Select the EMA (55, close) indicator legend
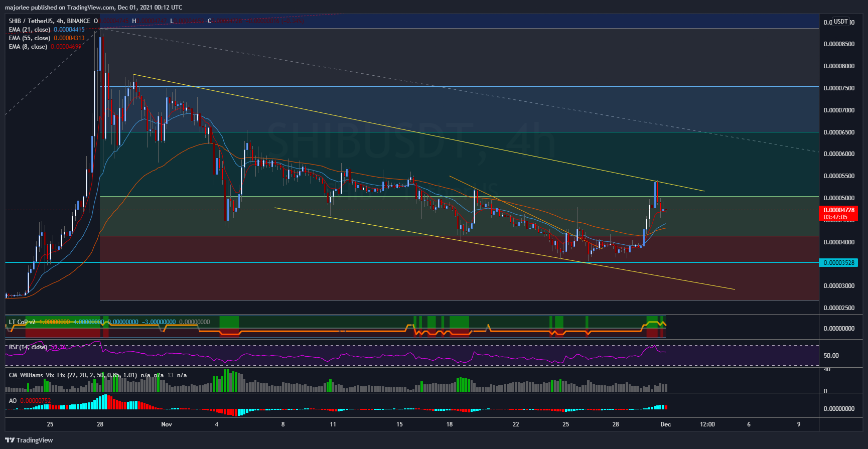Screen dimensions: 868x449 point(29,38)
